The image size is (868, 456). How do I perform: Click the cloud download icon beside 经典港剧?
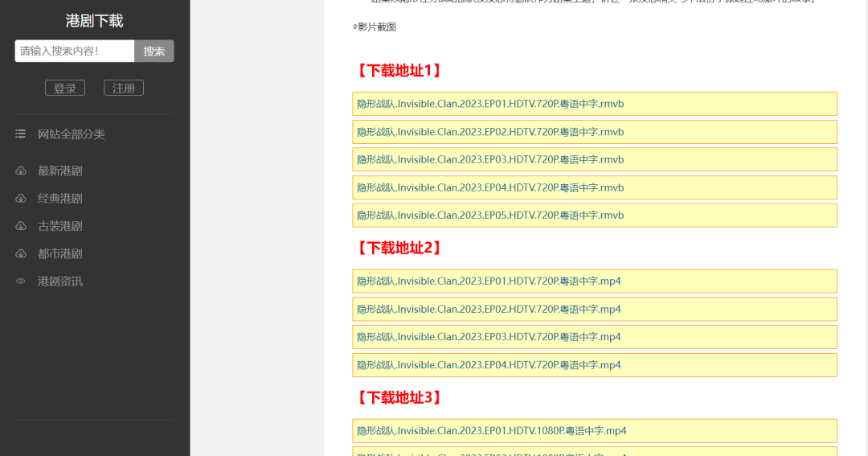pos(20,199)
